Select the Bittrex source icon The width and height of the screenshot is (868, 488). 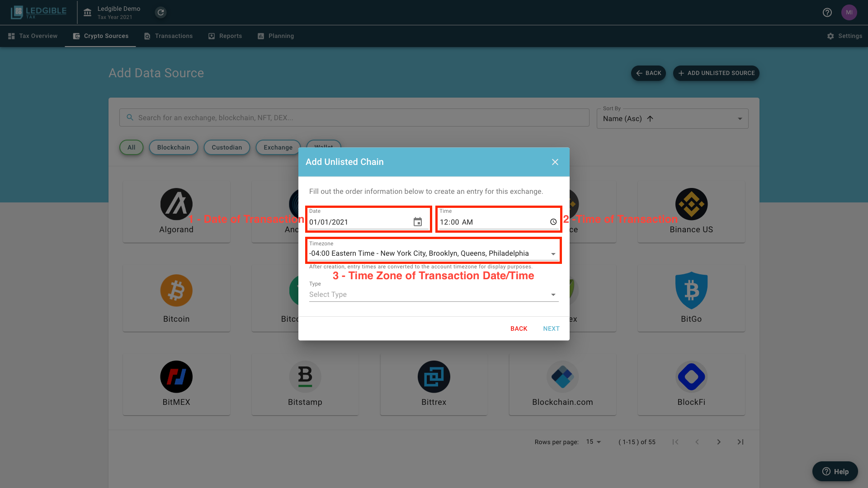(434, 377)
